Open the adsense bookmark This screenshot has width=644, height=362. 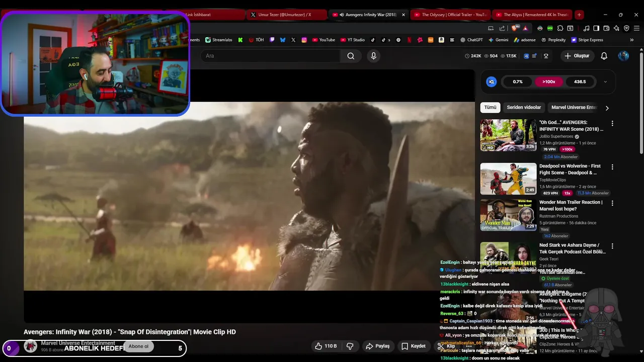(525, 40)
